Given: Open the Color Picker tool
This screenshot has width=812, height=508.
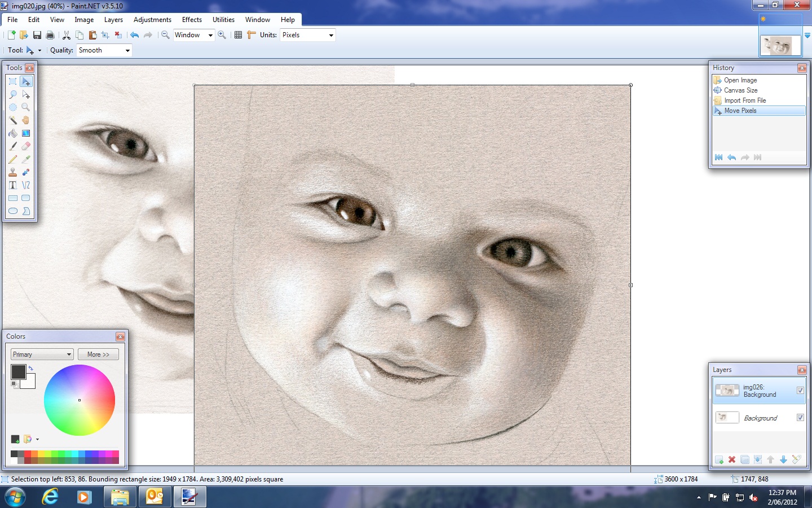Looking at the screenshot, I should coord(26,159).
